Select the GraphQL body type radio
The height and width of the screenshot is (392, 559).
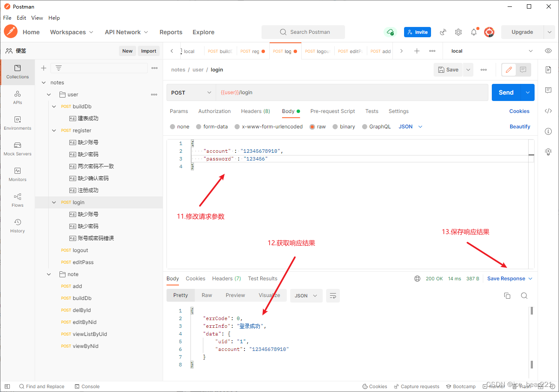coord(365,127)
